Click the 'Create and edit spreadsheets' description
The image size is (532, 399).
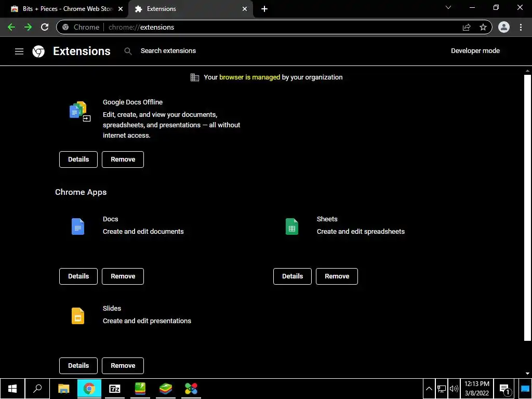[361, 232]
